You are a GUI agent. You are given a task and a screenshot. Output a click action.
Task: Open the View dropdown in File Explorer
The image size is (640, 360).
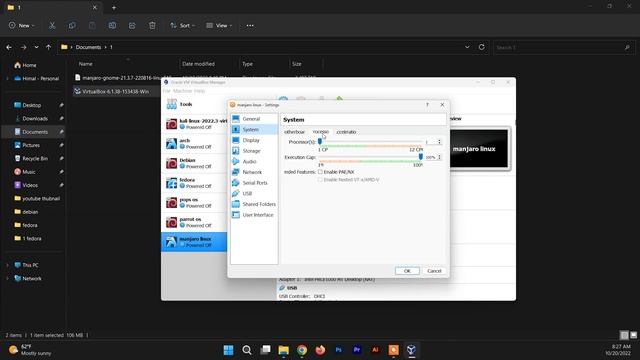(219, 25)
